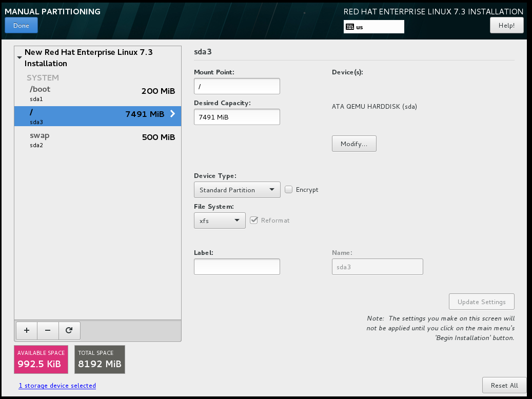Click the AVAILABLE SPACE 992.5 KiB box

tap(41, 360)
